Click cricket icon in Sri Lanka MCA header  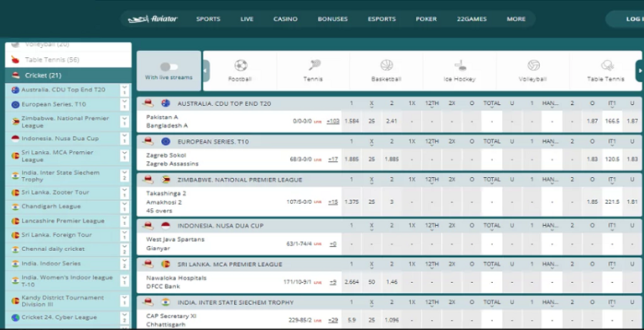pos(148,265)
